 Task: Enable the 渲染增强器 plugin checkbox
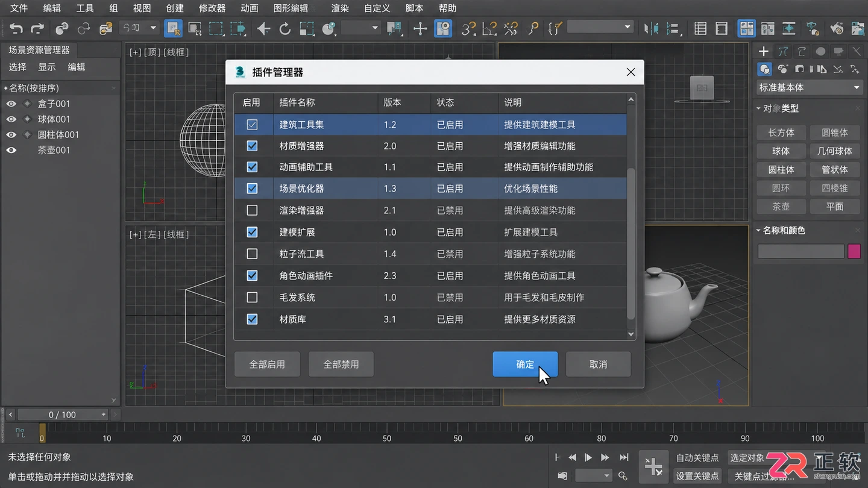[x=252, y=210]
